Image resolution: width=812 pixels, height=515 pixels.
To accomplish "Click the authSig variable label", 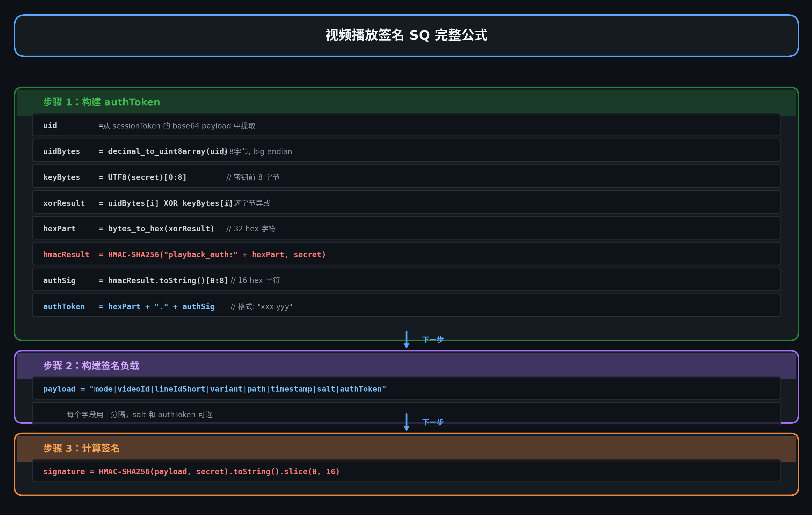I will [59, 281].
